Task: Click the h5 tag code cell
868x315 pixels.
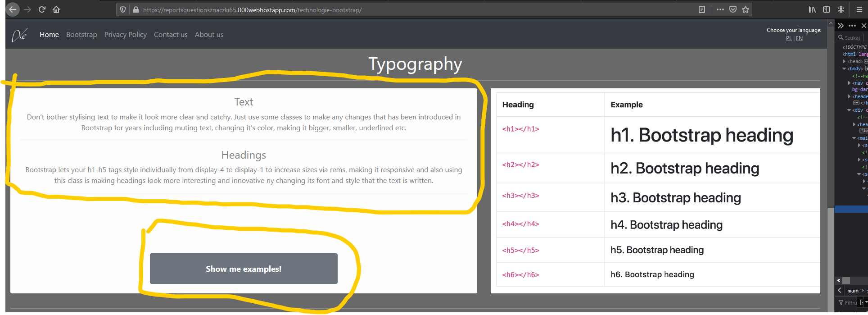Action: (521, 250)
